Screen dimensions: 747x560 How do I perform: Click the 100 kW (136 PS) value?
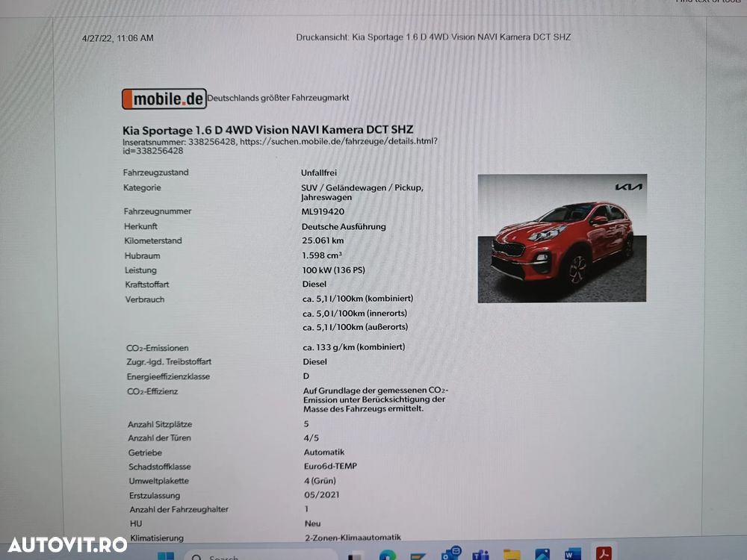point(333,270)
